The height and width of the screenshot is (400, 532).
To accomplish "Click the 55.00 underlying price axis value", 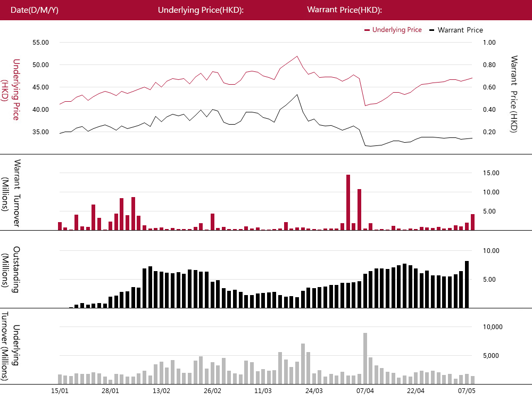I will click(x=41, y=43).
